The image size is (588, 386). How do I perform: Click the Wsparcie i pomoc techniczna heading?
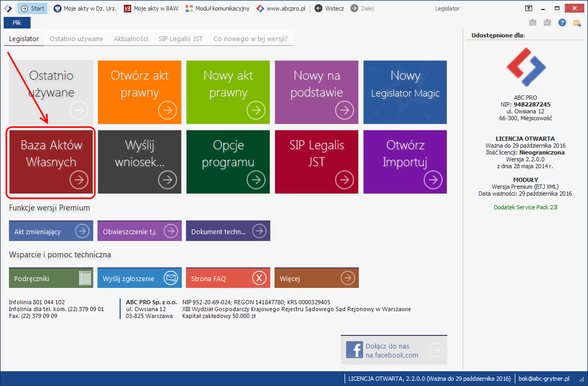coord(60,255)
